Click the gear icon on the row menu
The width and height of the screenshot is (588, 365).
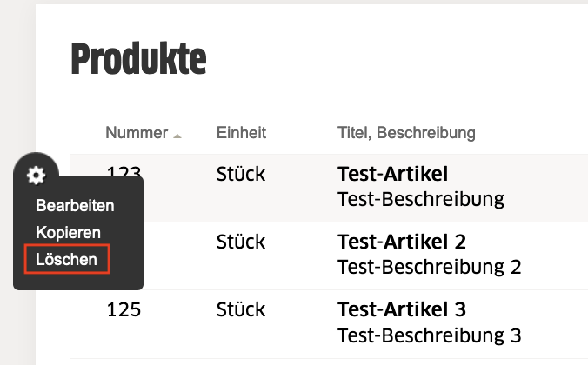coord(36,175)
